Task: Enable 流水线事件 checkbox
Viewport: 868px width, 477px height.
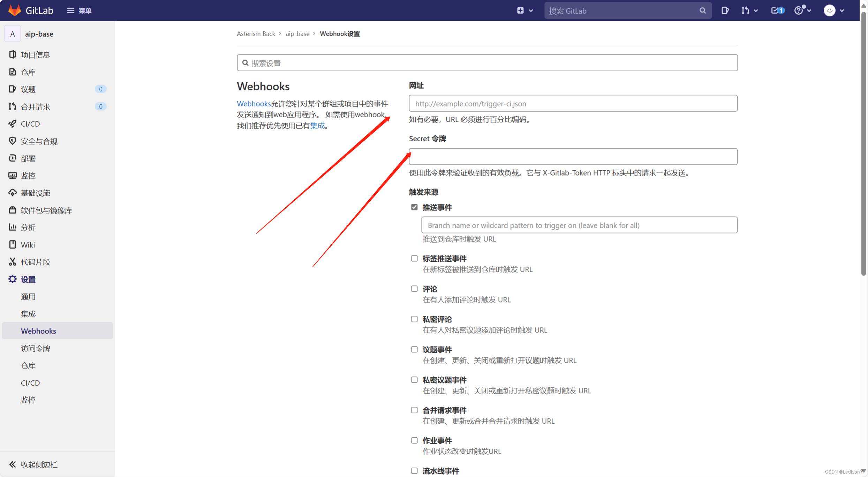Action: 414,471
